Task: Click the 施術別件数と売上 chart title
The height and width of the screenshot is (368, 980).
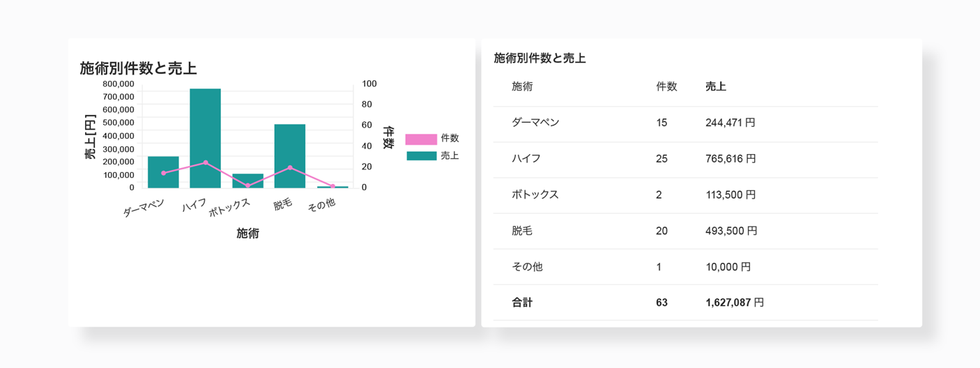Action: 138,68
